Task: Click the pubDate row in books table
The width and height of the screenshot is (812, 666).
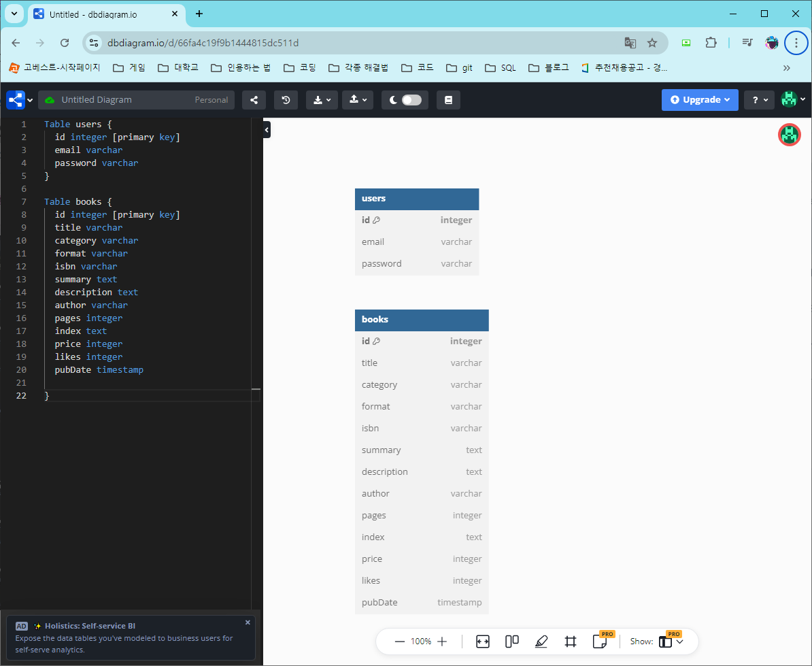Action: 422,603
